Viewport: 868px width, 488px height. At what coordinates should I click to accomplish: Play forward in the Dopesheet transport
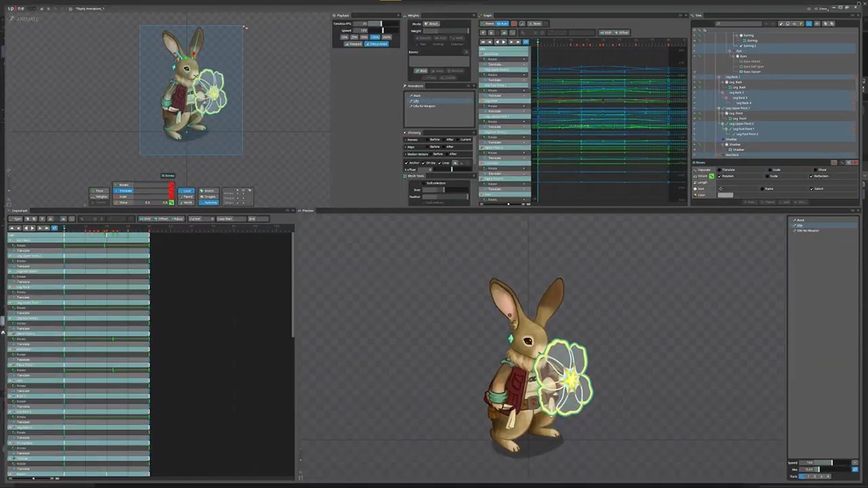[33, 228]
